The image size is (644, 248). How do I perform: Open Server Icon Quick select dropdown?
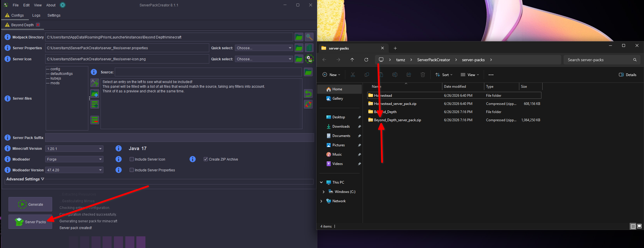264,59
